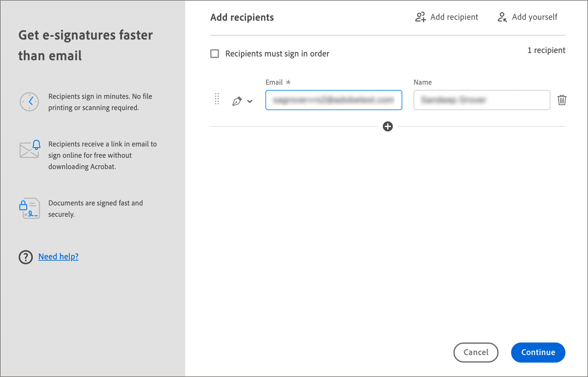Click the envelope notification icon in the sidebar
Viewport: 588px width, 377px height.
29,150
